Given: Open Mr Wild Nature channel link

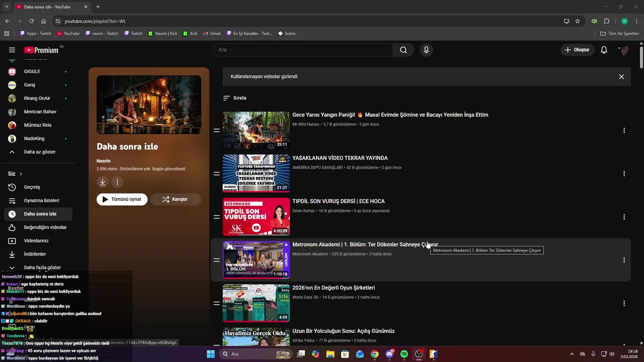Looking at the screenshot, I should pos(306,124).
